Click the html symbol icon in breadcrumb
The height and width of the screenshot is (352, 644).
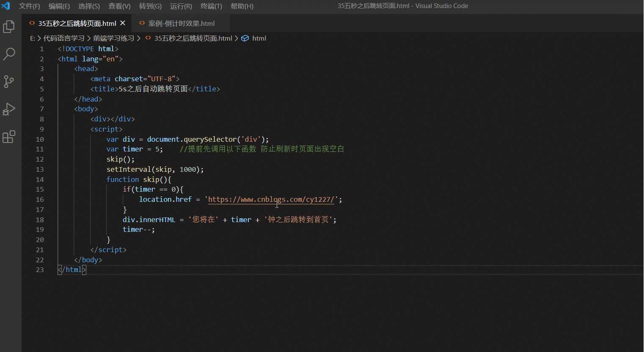pos(245,38)
